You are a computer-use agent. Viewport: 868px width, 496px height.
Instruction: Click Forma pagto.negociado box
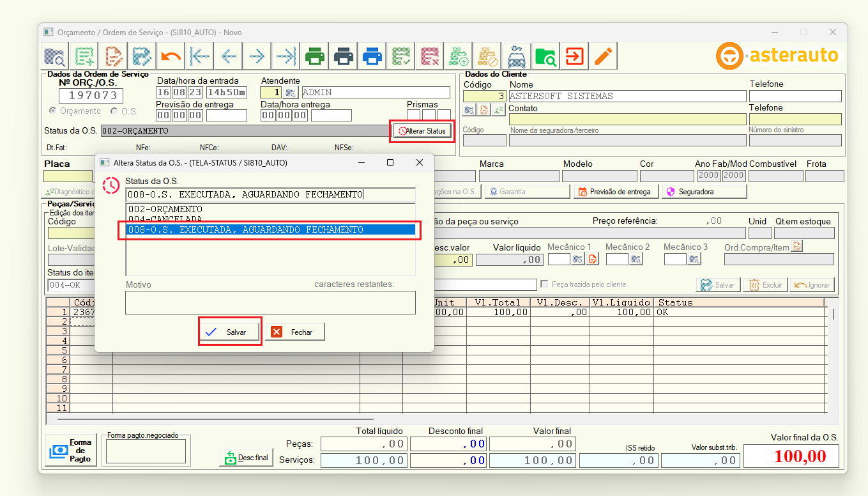146,451
